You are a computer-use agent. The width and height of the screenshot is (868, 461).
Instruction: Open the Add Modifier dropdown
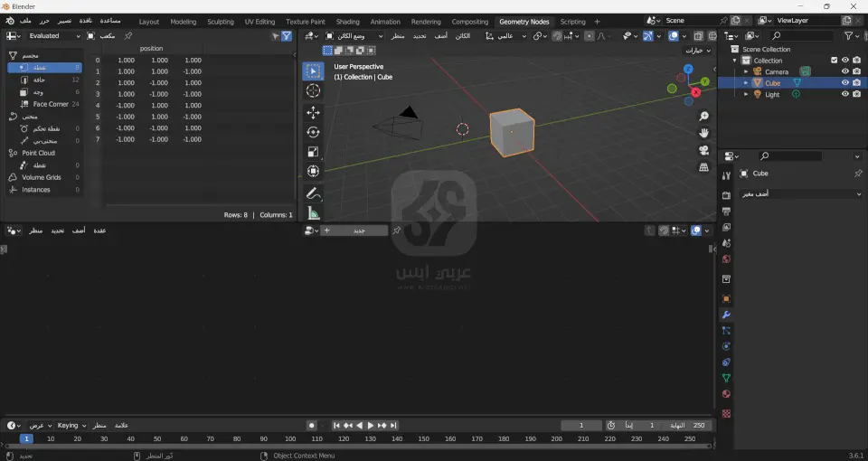coord(800,193)
